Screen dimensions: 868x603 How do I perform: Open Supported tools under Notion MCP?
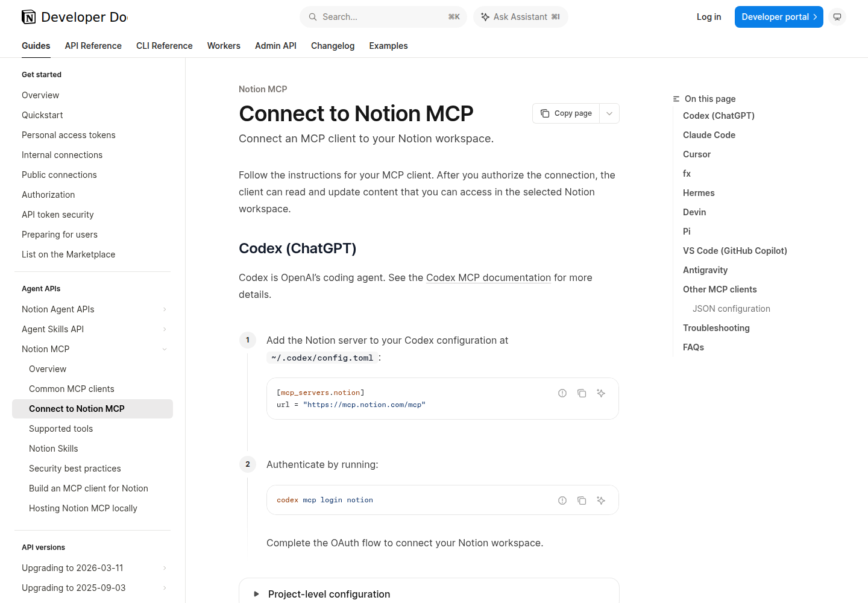pyautogui.click(x=61, y=429)
